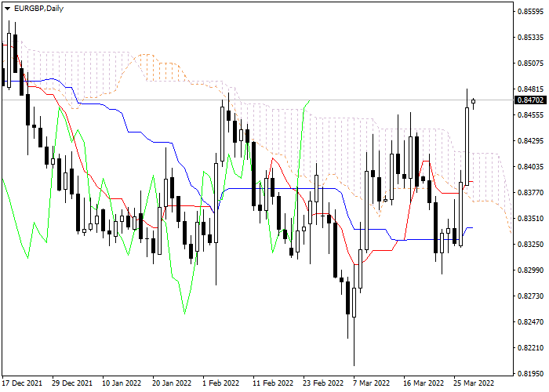
Task: Click the 0.82210 price scale value
Action: (530, 347)
